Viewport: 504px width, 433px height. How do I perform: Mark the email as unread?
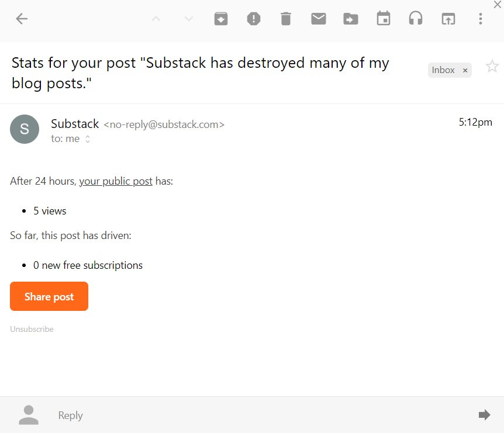[x=318, y=18]
